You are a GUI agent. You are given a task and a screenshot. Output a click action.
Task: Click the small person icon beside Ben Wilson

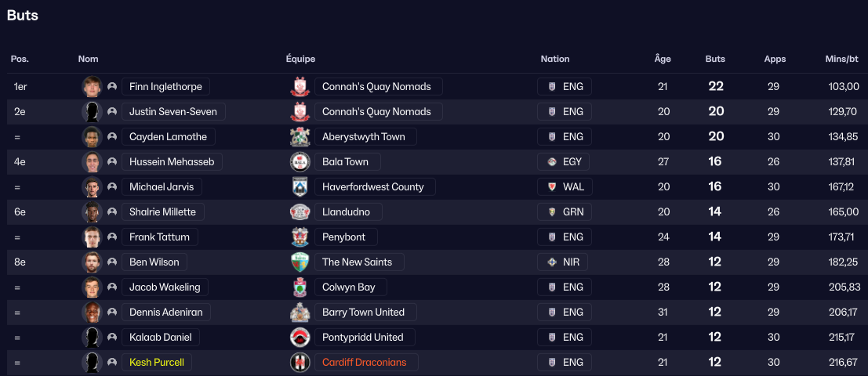112,262
